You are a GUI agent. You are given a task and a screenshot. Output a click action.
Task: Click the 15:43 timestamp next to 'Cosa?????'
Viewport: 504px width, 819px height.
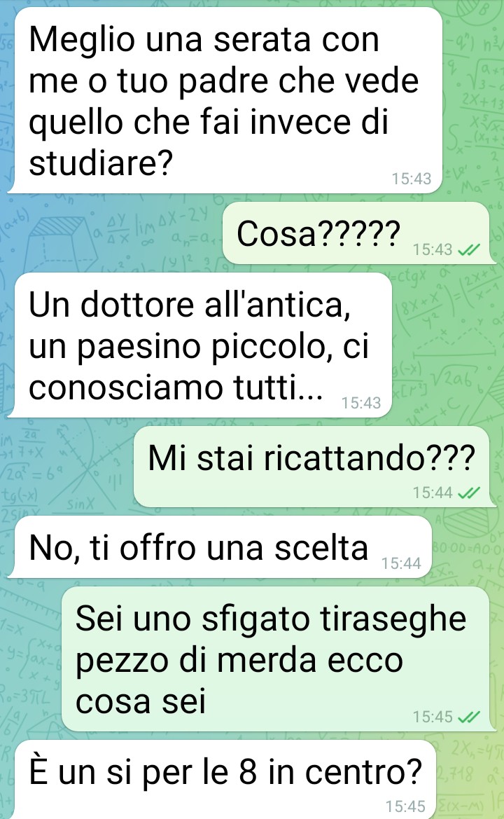[433, 250]
